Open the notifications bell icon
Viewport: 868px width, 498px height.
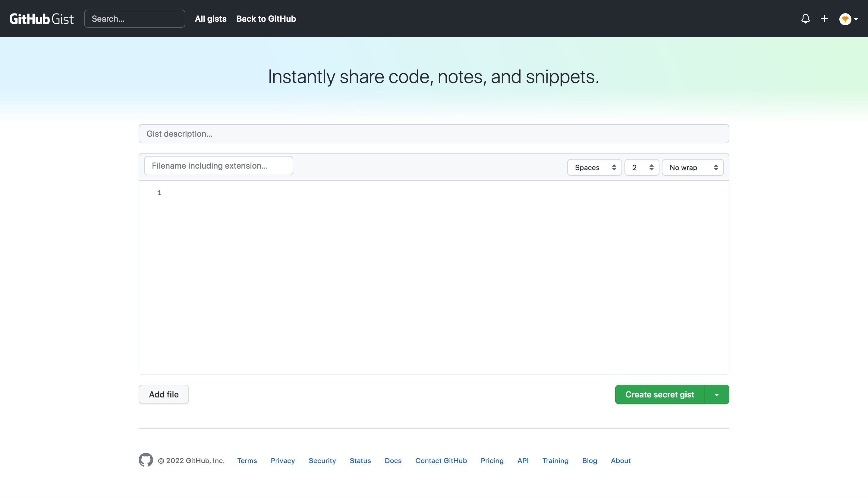coord(805,19)
